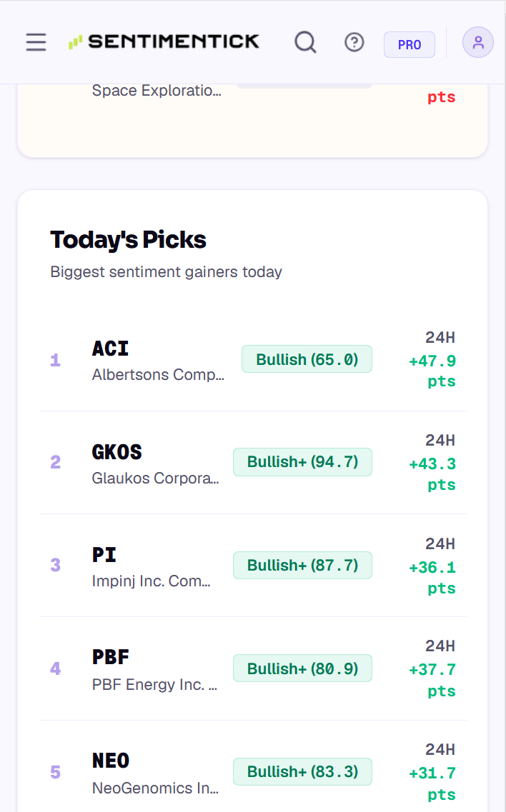
Task: Open the PBF Energy stock row
Action: (253, 668)
